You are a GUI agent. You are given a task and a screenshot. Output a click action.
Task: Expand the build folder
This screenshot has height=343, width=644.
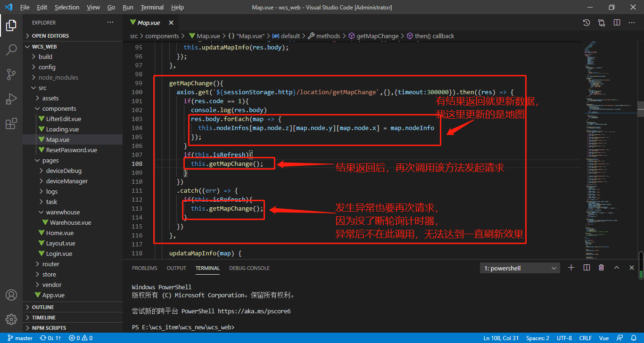pos(73,57)
